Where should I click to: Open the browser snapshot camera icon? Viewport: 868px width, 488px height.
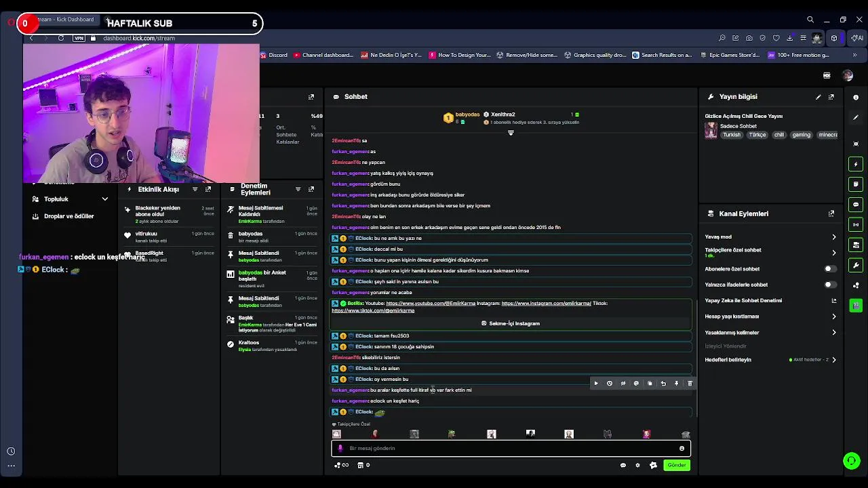point(749,38)
